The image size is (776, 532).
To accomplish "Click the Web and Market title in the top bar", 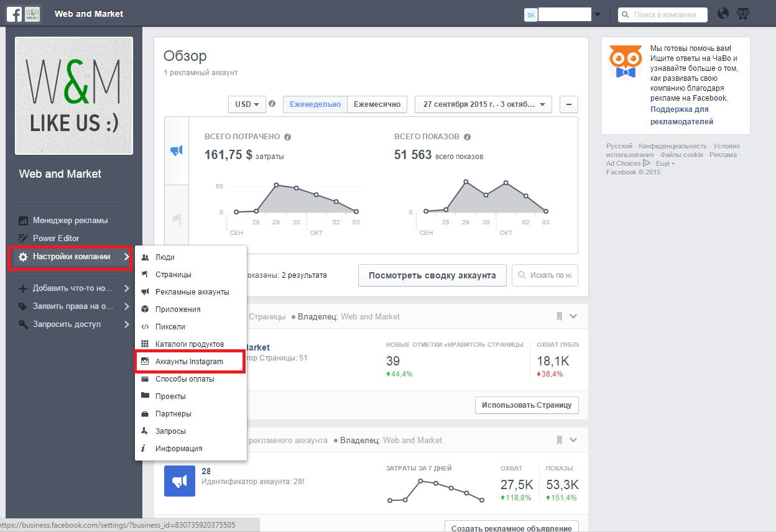I will pos(89,14).
